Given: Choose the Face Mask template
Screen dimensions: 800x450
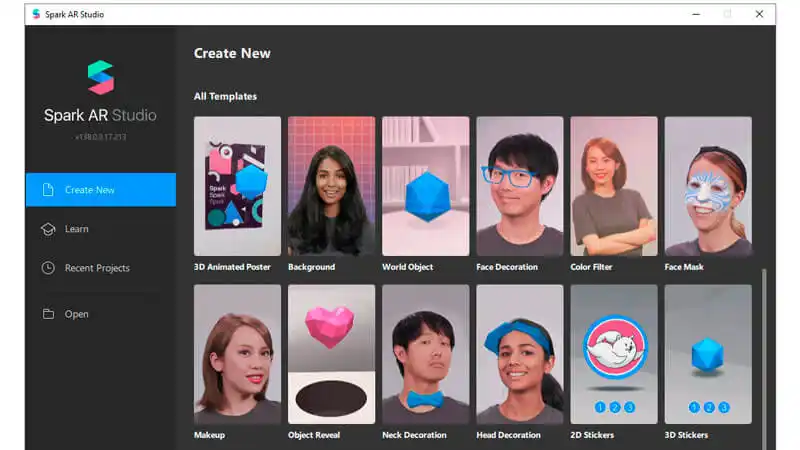Looking at the screenshot, I should [x=708, y=186].
